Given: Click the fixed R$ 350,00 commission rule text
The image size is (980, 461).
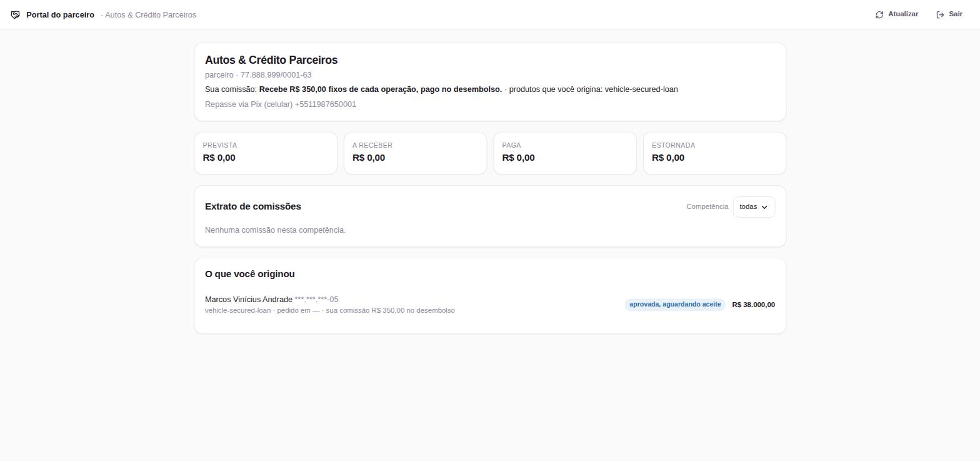Looking at the screenshot, I should click(381, 89).
